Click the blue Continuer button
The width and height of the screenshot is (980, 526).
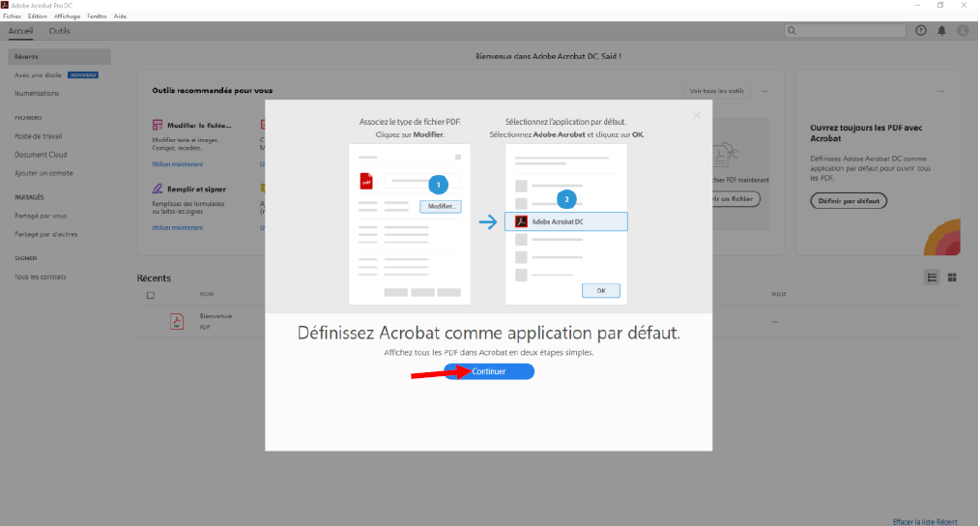click(489, 371)
